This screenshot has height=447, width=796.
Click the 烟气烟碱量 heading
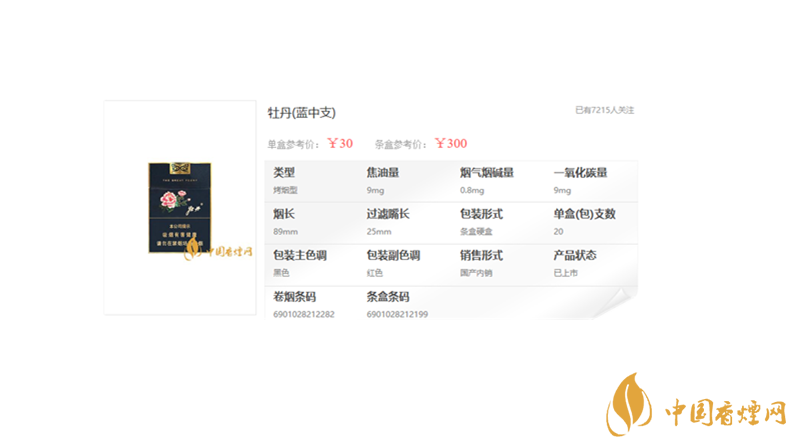tap(486, 173)
